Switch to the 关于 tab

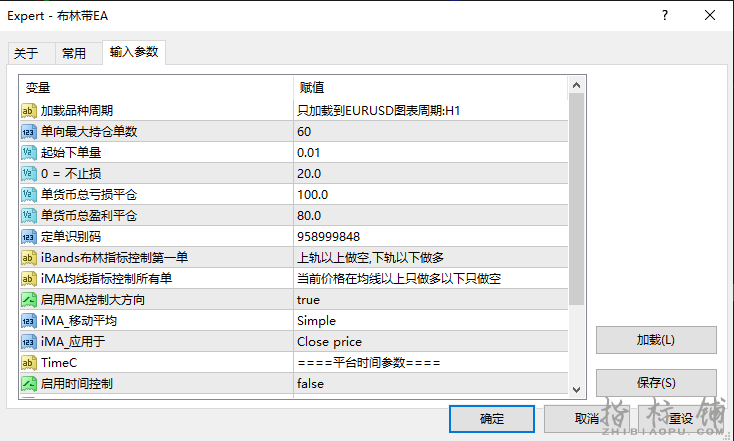coord(31,53)
